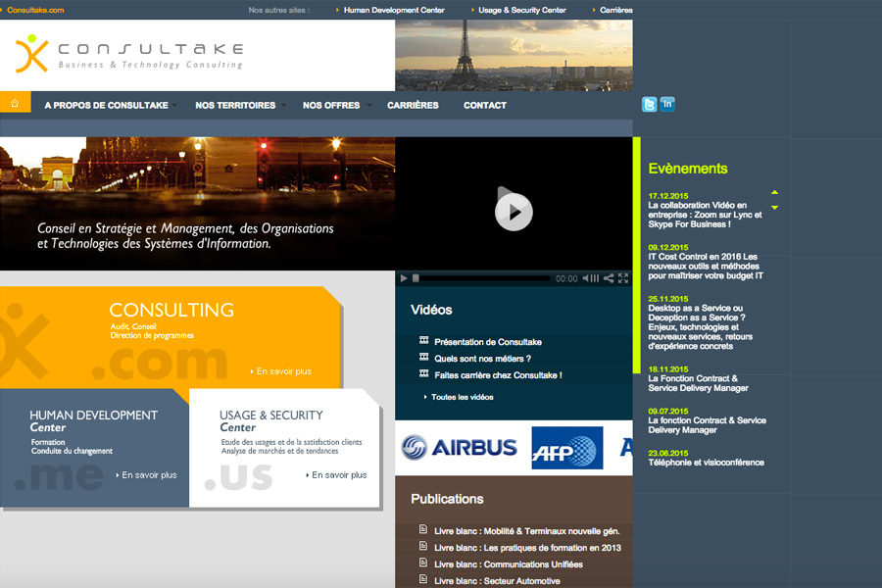
Task: Adjust the video volume bars
Action: (595, 278)
